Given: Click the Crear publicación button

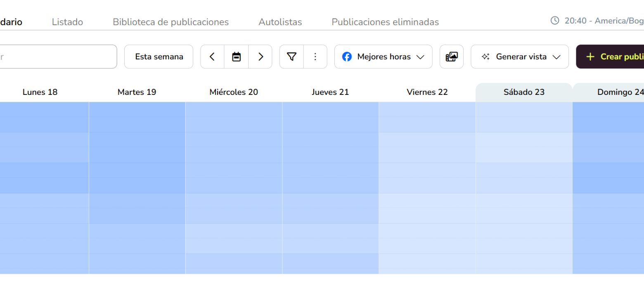Looking at the screenshot, I should (610, 56).
